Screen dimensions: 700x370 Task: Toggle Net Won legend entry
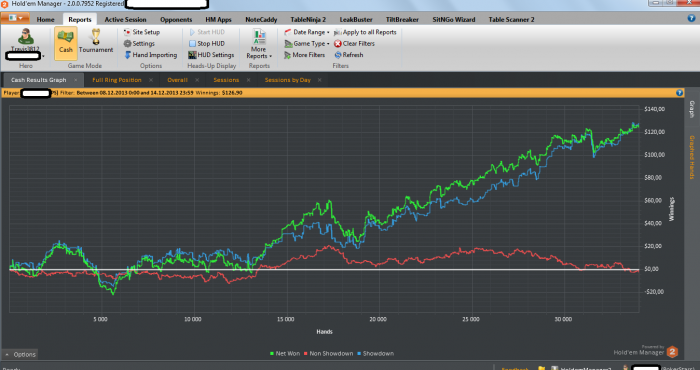[285, 353]
